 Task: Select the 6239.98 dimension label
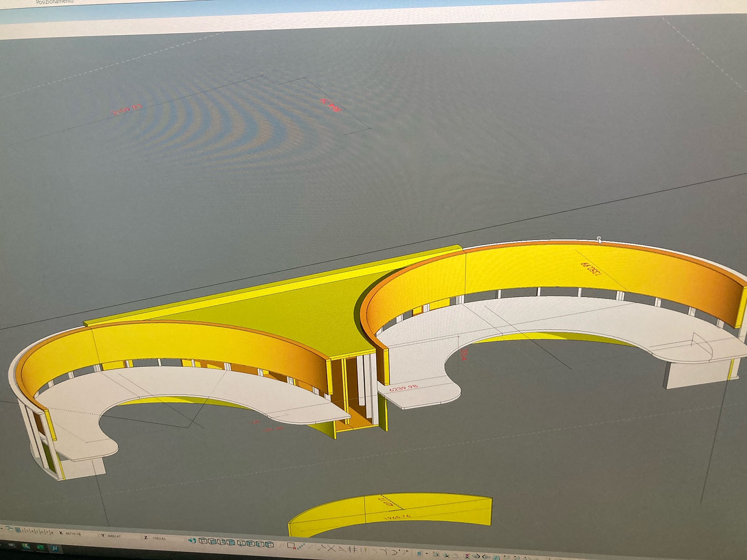(x=403, y=388)
